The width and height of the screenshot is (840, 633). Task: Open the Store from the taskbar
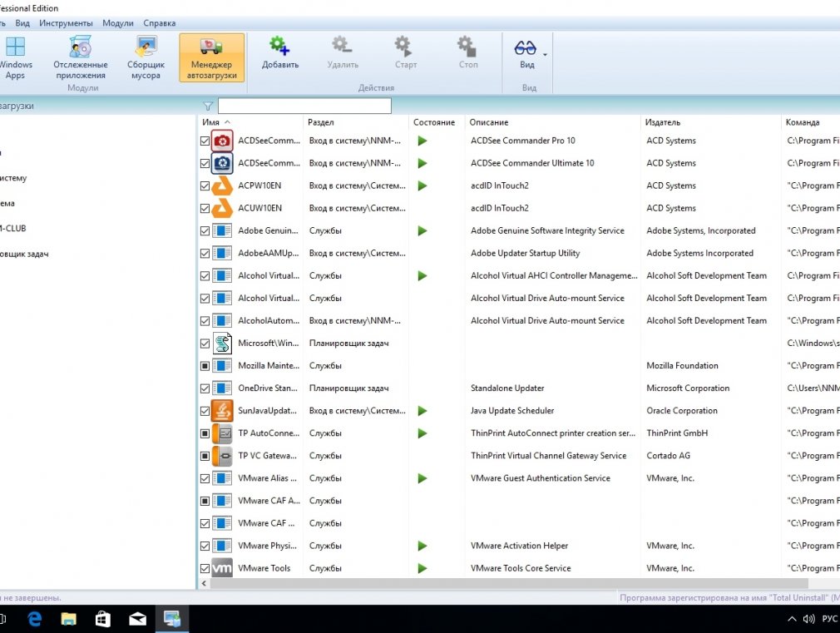[103, 619]
